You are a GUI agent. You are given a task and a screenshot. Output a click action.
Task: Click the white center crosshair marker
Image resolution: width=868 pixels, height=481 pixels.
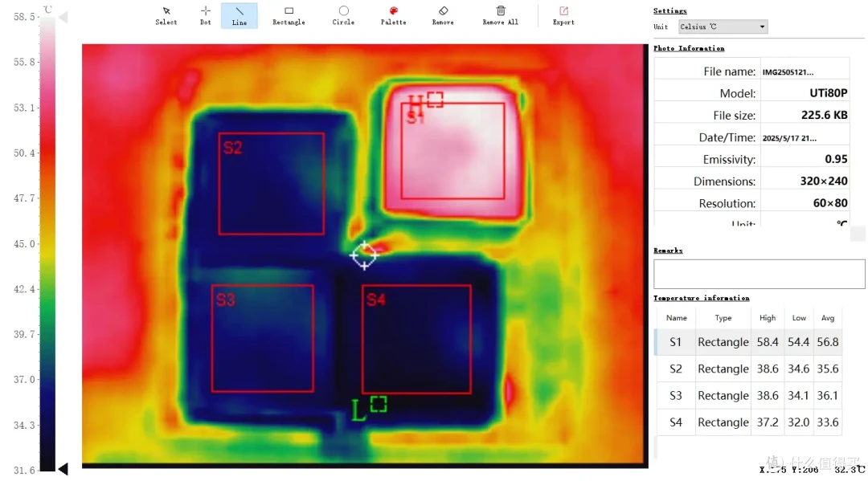364,255
